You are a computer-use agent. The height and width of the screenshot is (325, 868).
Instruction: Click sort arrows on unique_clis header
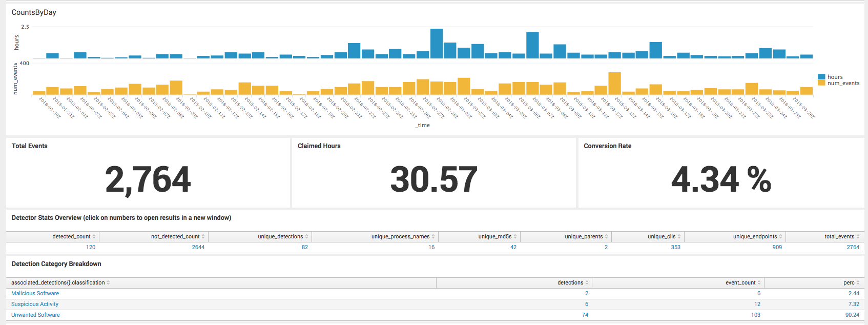click(x=679, y=236)
